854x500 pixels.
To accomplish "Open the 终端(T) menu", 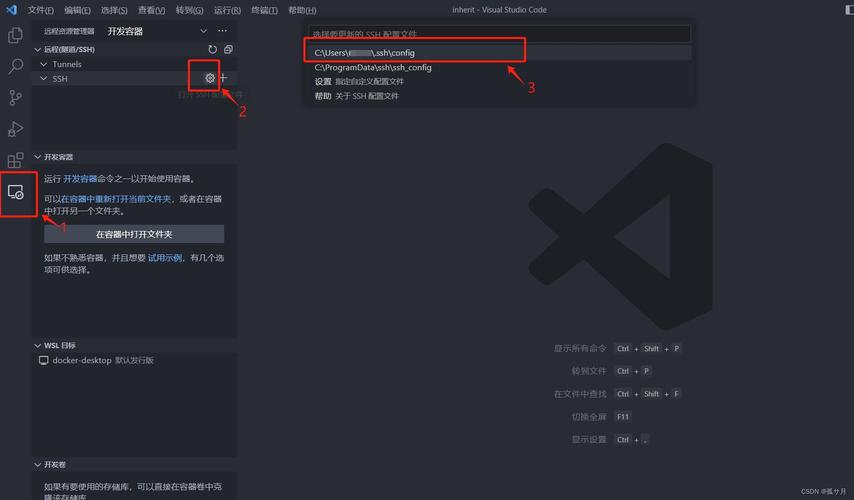I will coord(264,10).
